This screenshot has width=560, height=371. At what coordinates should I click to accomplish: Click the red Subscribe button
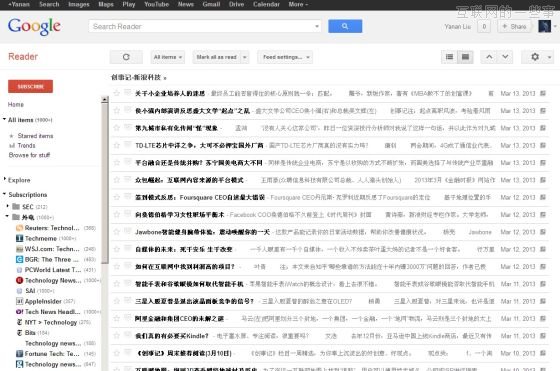pos(30,86)
